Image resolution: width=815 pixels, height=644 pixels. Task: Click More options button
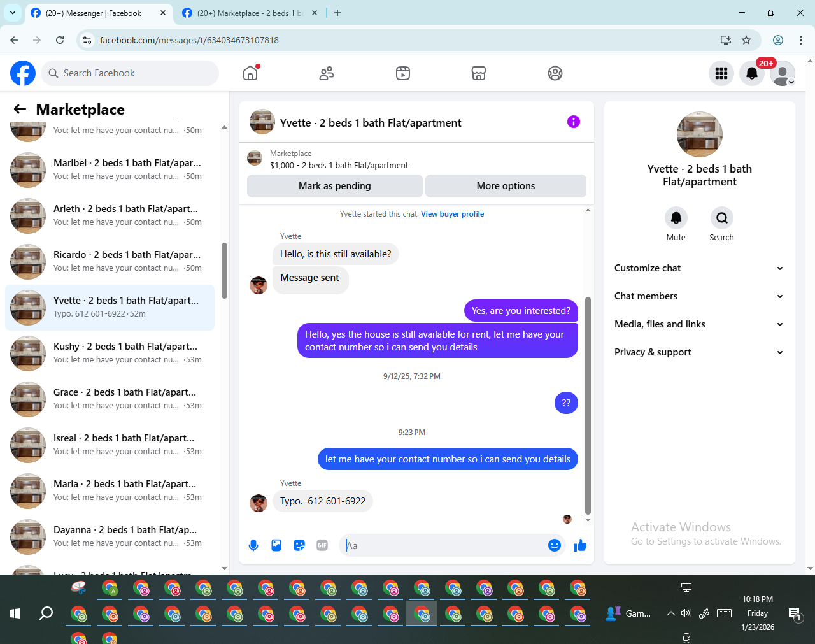coord(506,186)
